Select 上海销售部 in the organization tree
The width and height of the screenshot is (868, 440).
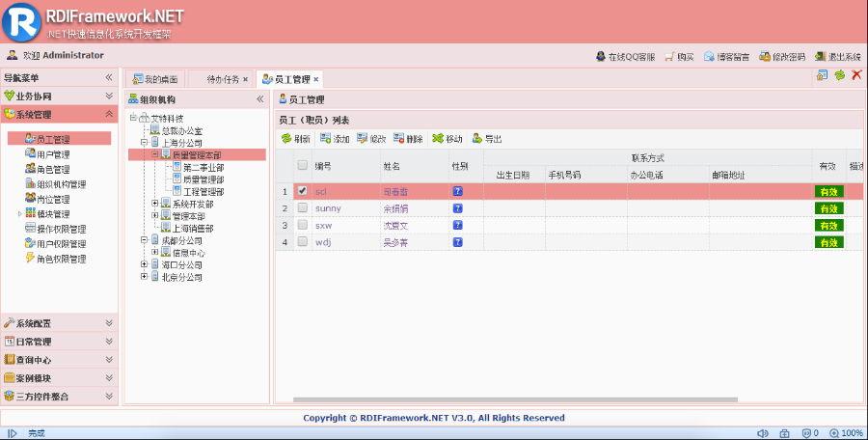[193, 229]
